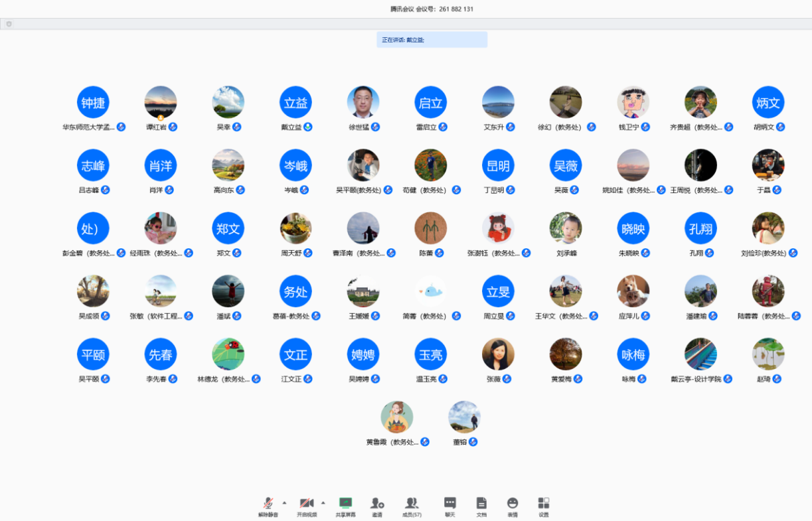Image resolution: width=812 pixels, height=521 pixels.
Task: Click green microphone icon next to 戴立益
Action: click(x=308, y=127)
